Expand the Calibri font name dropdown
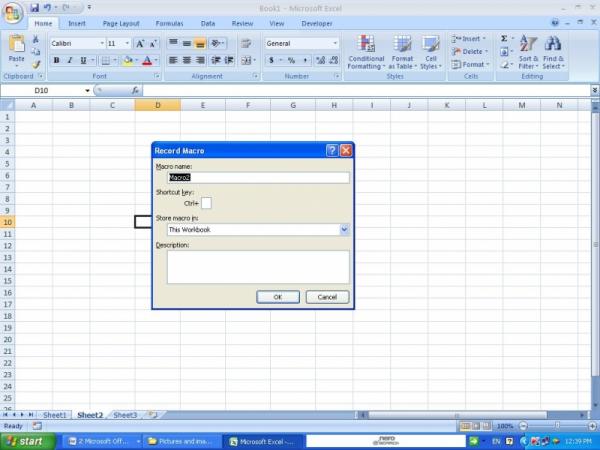The width and height of the screenshot is (600, 450). [101, 44]
